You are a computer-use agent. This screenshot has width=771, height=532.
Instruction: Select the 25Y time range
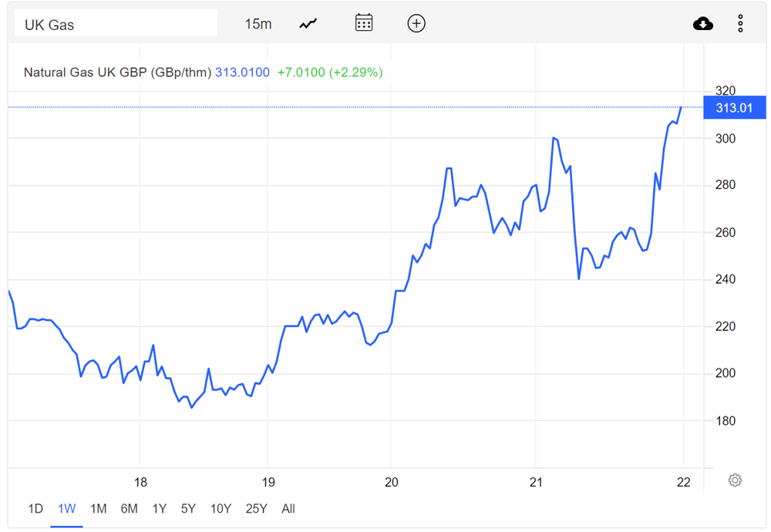click(x=256, y=508)
